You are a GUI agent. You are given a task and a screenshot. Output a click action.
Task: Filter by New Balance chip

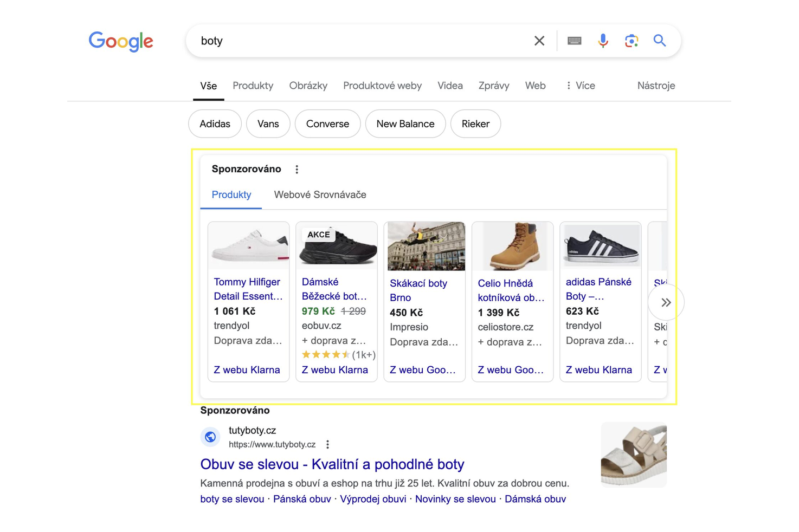click(x=405, y=124)
